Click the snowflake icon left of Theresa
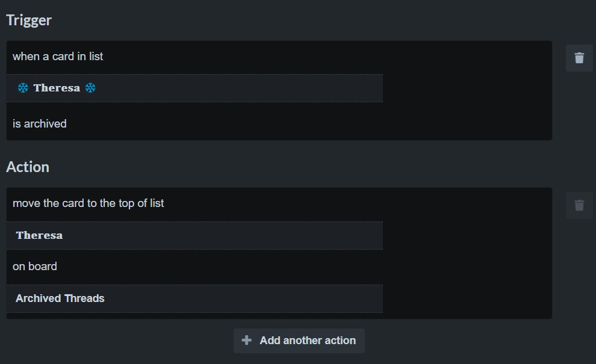The width and height of the screenshot is (596, 364). point(23,88)
